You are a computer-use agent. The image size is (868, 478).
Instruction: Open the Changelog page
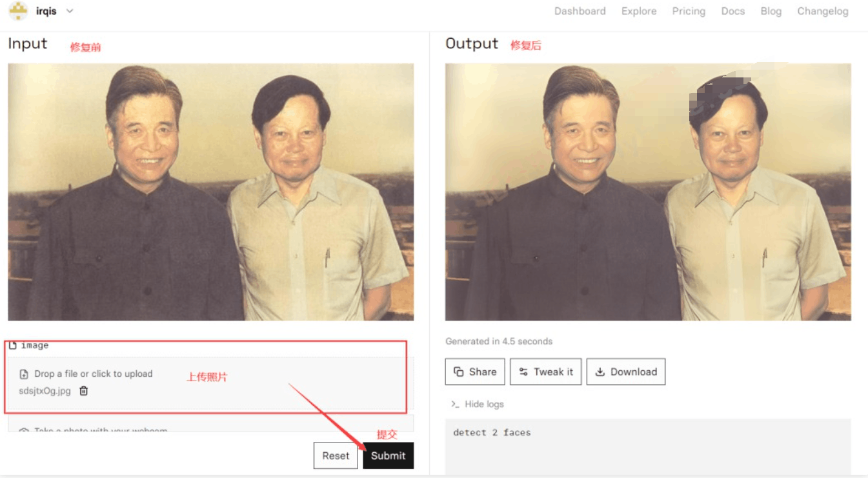click(823, 11)
